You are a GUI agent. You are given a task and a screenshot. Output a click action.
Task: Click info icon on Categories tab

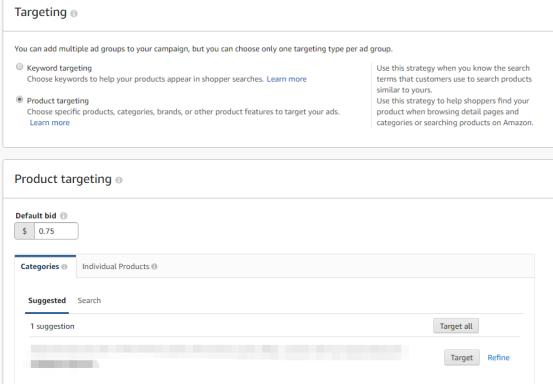point(64,267)
